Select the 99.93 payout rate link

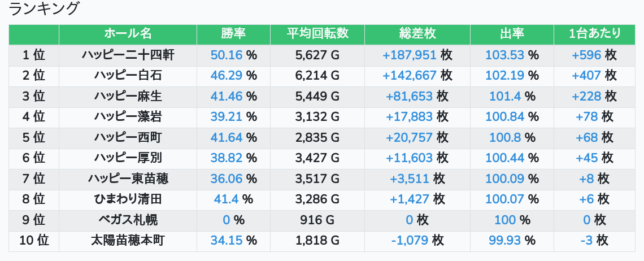click(504, 241)
